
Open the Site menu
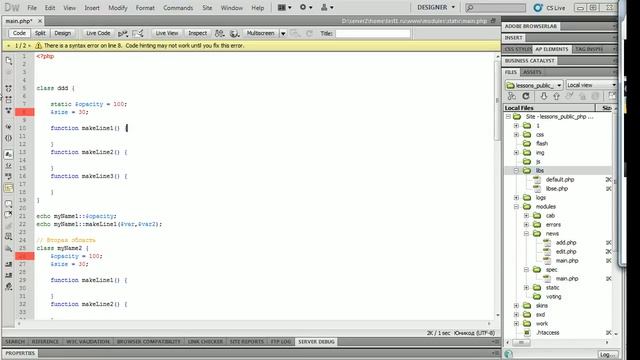207,8
